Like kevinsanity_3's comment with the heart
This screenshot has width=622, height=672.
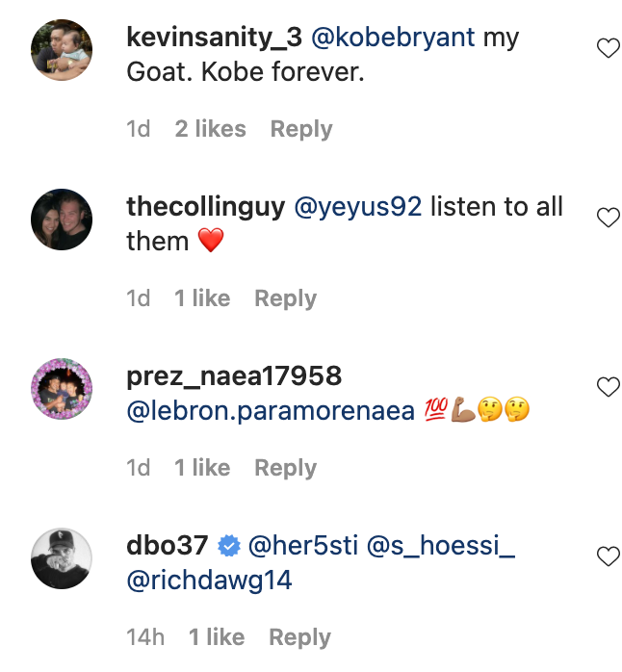(608, 48)
